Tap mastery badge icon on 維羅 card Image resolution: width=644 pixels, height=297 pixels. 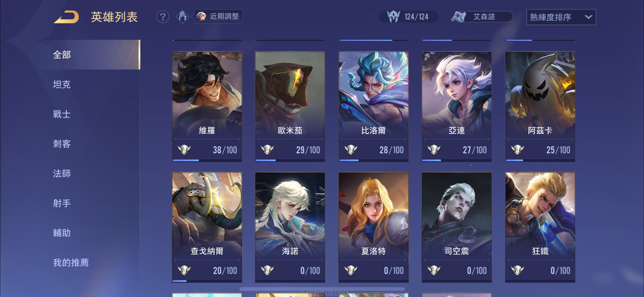(x=184, y=150)
